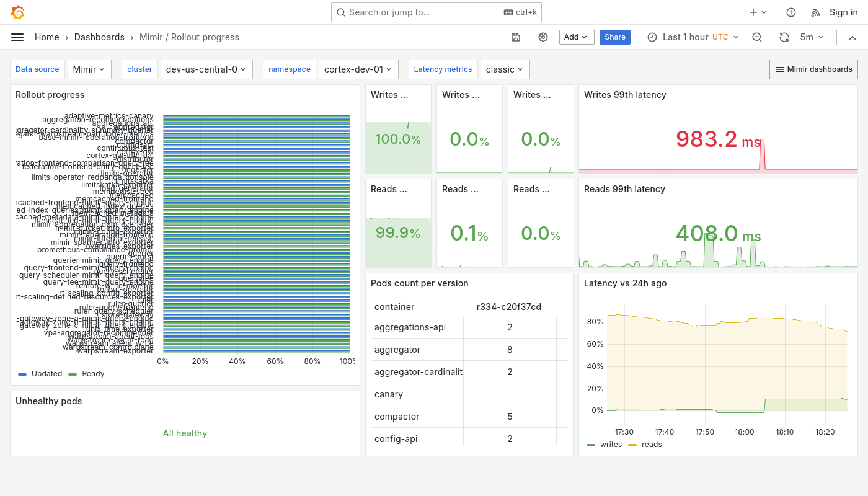Hide the Updated series in Rollout progress
The image size is (868, 496).
point(46,373)
